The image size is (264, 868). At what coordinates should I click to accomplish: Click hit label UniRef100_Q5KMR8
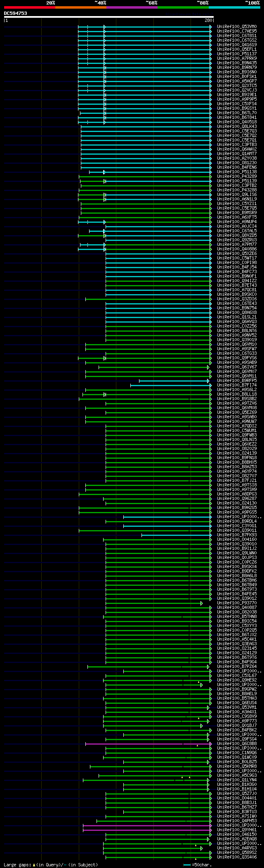237,766
